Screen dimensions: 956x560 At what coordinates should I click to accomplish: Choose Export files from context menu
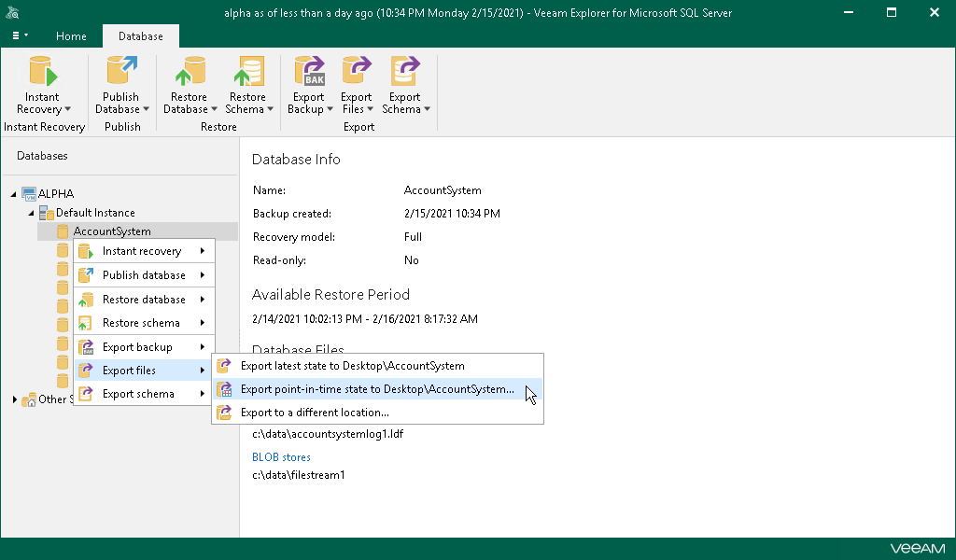click(x=145, y=371)
